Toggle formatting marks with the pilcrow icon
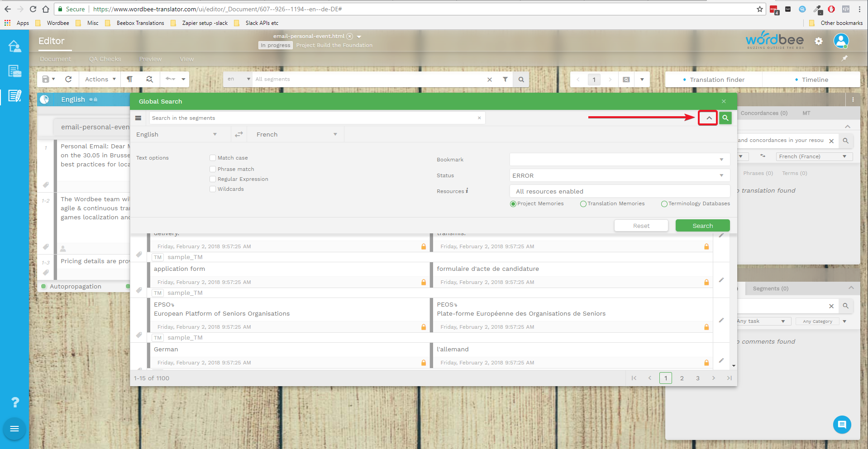The height and width of the screenshot is (449, 868). coord(130,79)
